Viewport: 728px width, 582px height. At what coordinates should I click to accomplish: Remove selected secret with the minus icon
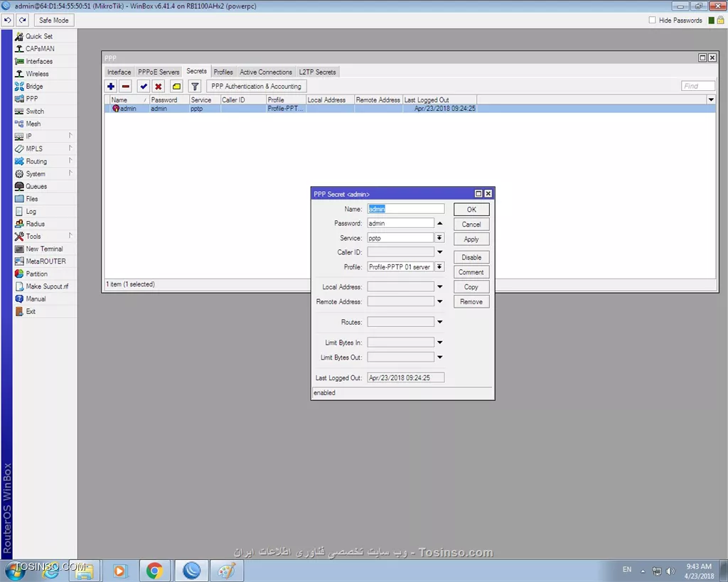coord(126,86)
